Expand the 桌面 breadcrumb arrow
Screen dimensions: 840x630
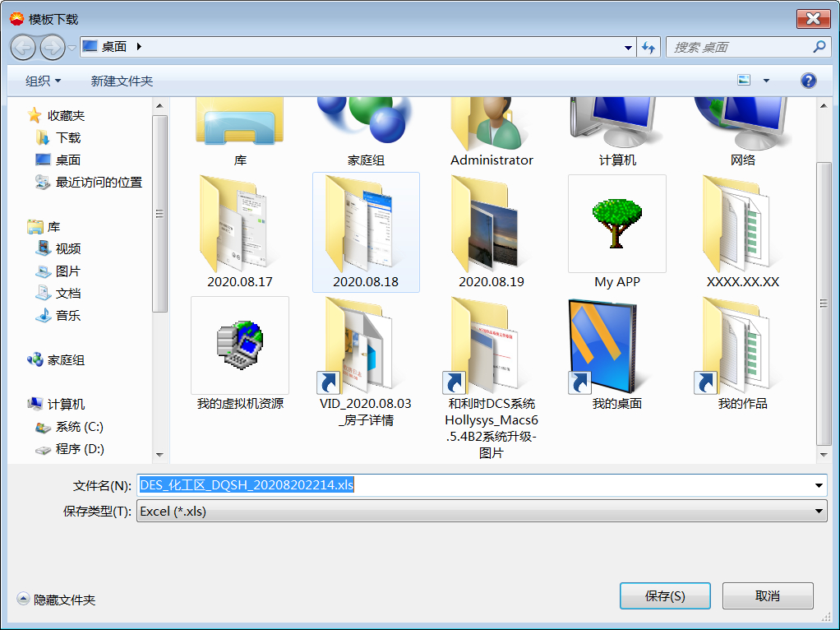pos(139,47)
